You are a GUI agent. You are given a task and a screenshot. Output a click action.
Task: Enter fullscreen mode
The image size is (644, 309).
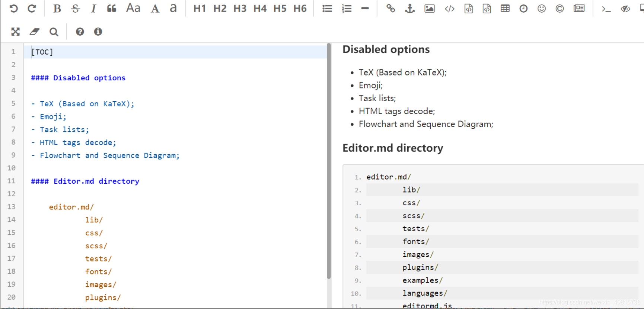15,32
